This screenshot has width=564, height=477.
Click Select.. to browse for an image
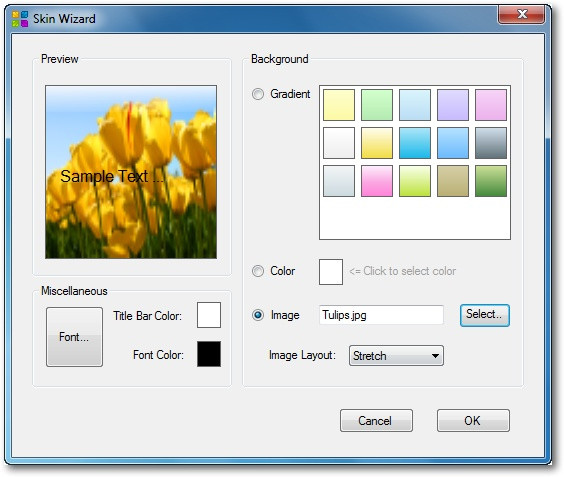485,315
